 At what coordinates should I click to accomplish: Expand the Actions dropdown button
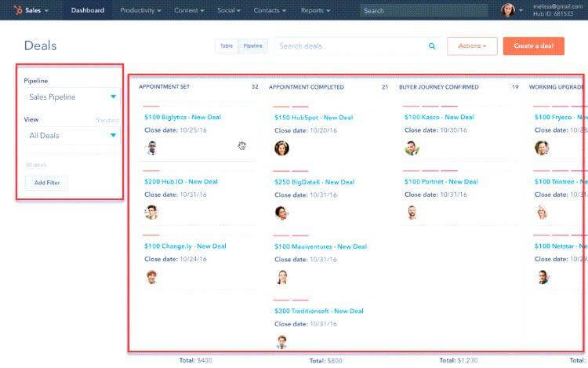pos(472,46)
